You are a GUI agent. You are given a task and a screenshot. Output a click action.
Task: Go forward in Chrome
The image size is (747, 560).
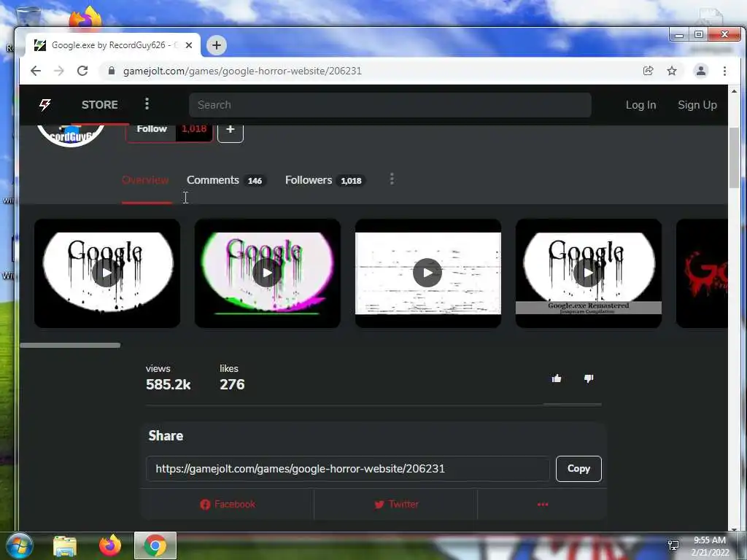coord(58,71)
